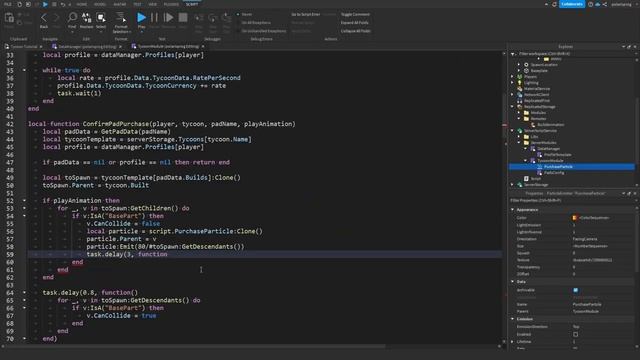Click the Play test button
The width and height of the screenshot is (640, 360).
tap(141, 18)
